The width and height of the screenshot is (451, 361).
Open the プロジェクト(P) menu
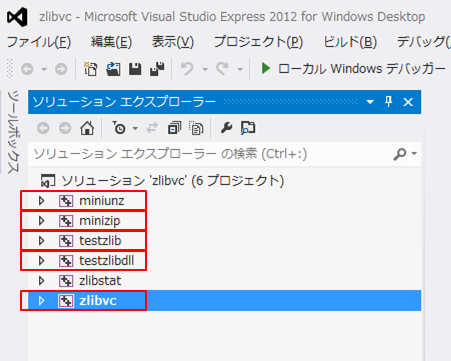(x=258, y=42)
